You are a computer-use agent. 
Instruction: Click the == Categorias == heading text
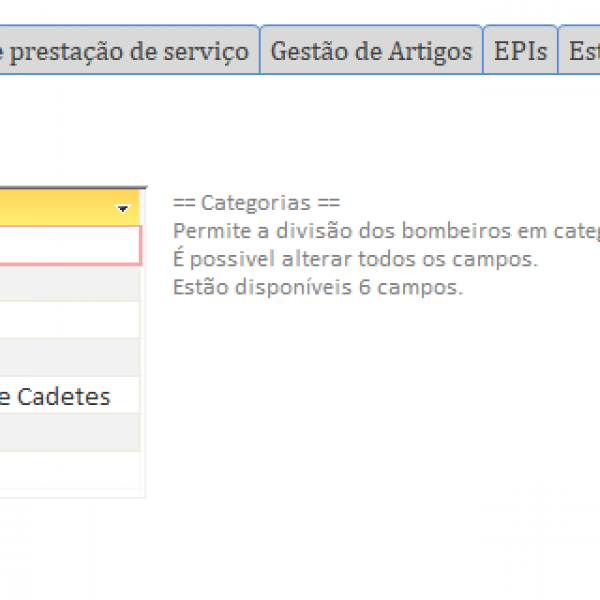(256, 203)
